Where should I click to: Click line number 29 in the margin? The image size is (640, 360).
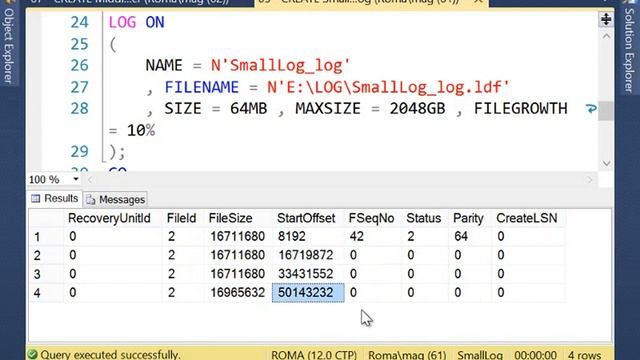79,152
